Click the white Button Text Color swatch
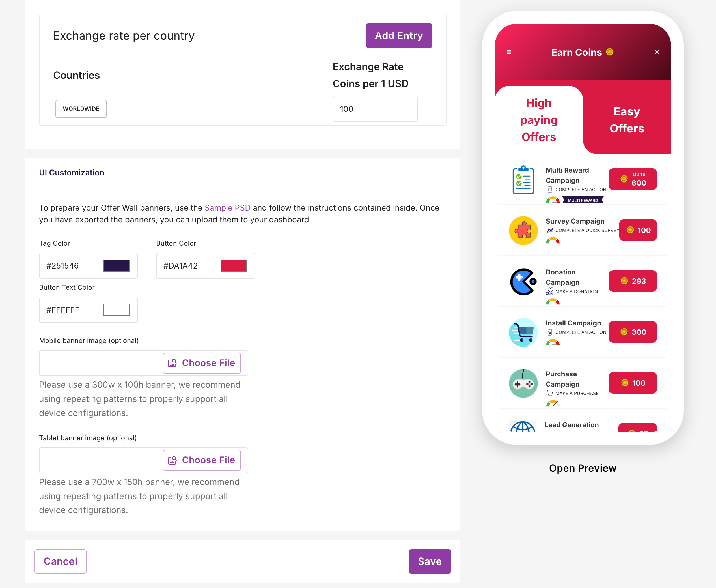The height and width of the screenshot is (588, 716). [x=116, y=310]
